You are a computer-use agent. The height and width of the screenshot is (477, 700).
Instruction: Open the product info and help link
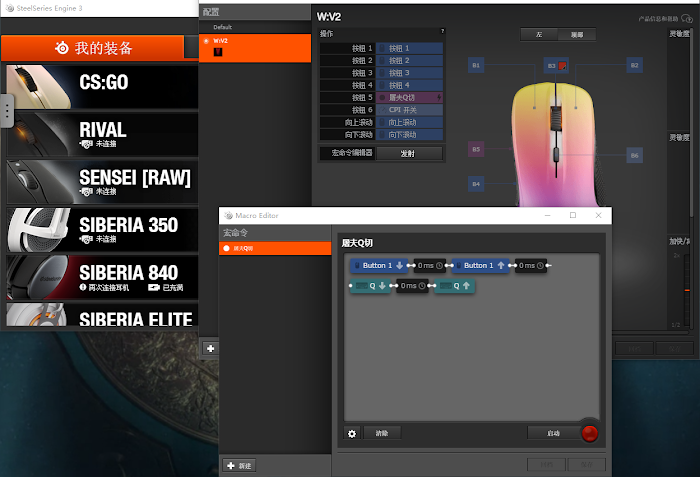[658, 19]
